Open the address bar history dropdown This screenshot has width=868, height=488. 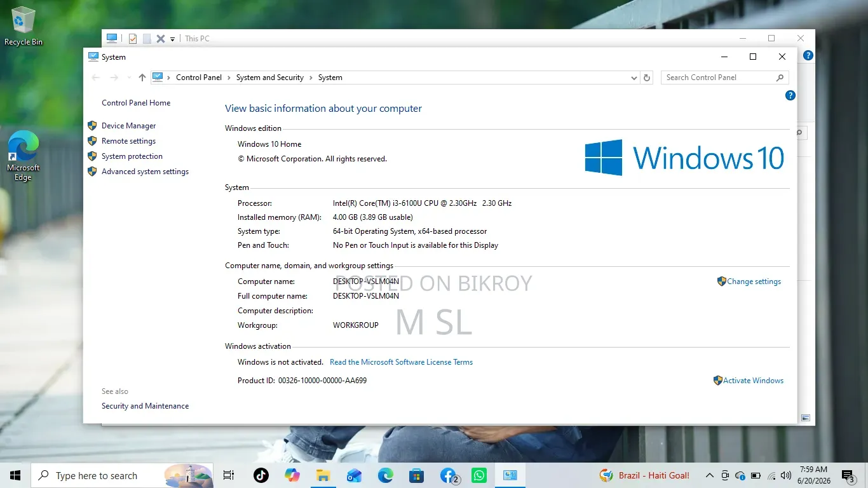(x=634, y=78)
